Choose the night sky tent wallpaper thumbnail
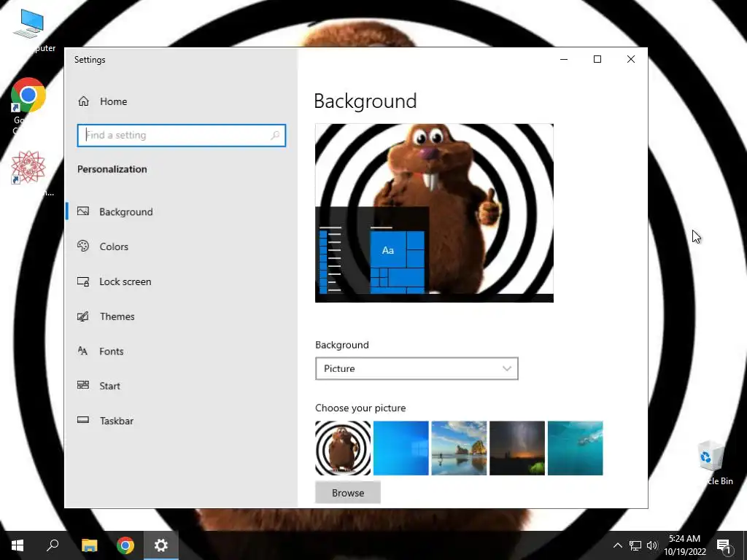The image size is (747, 560). (x=517, y=448)
